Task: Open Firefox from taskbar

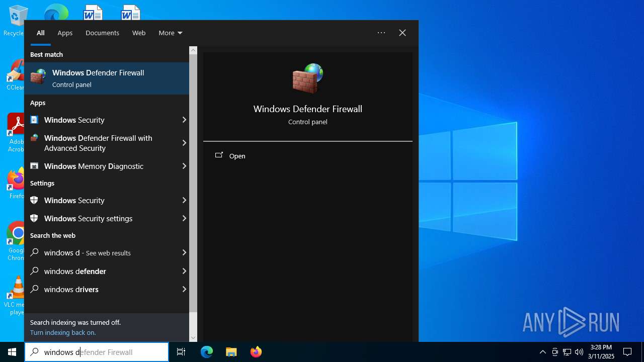Action: coord(256,352)
